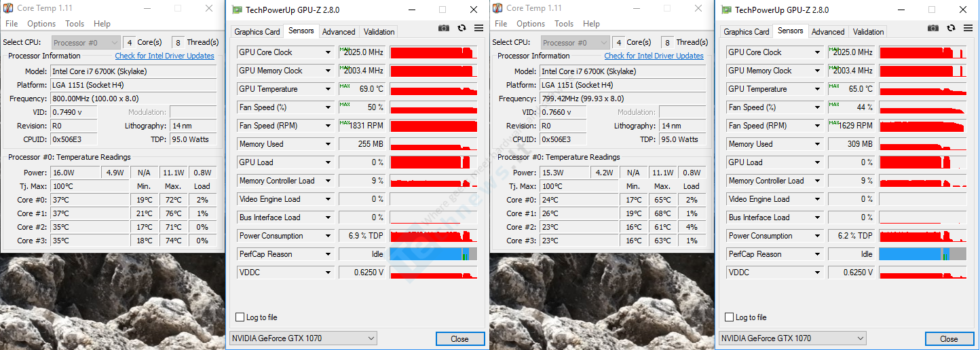The image size is (980, 350).
Task: Click Core #1 max temperature 76°C
Action: tap(173, 213)
